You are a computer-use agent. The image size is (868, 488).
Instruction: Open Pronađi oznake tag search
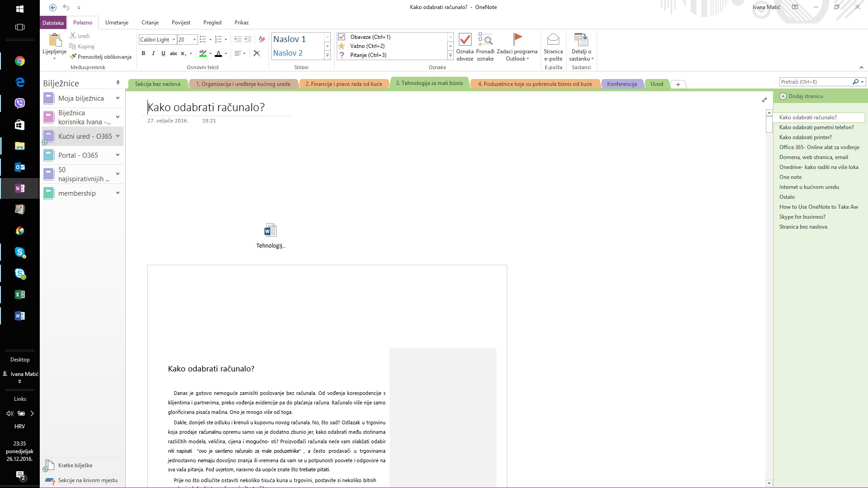click(x=485, y=40)
